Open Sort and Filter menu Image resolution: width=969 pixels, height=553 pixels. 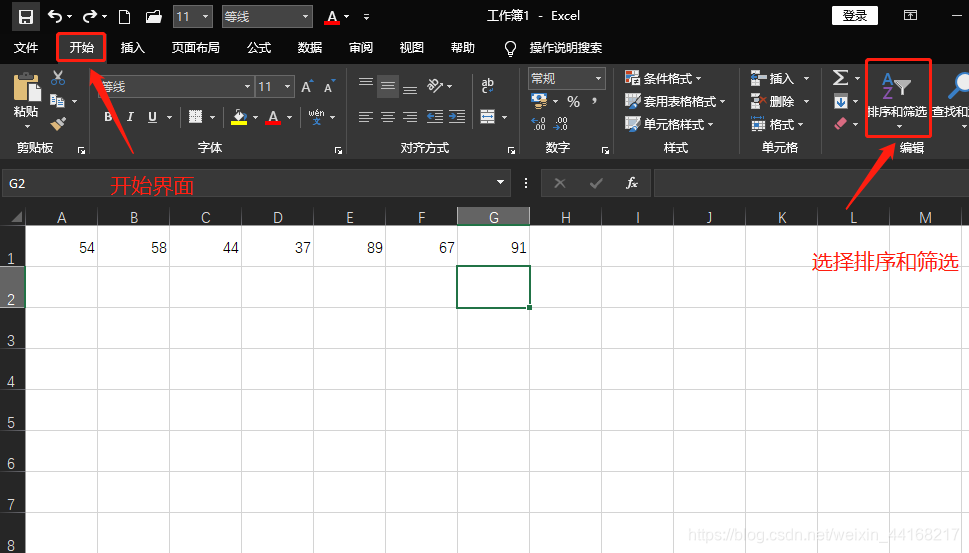(897, 97)
